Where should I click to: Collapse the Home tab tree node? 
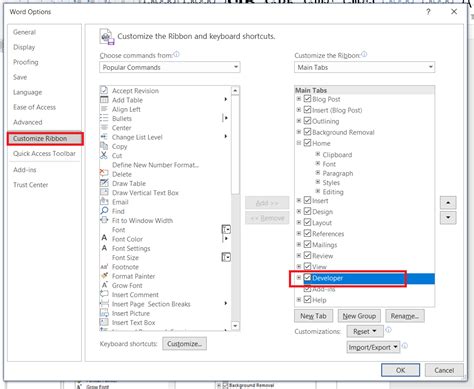pyautogui.click(x=299, y=143)
